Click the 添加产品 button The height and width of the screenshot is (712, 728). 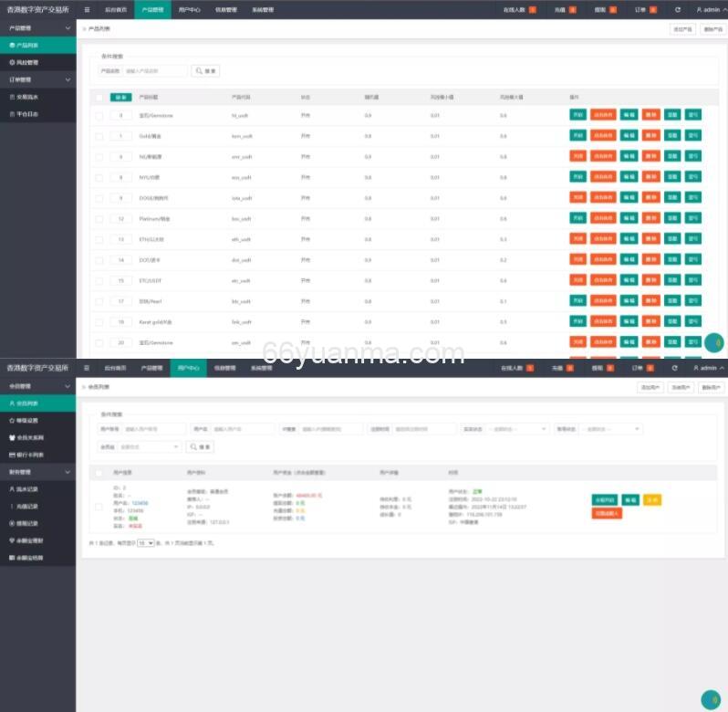[682, 29]
